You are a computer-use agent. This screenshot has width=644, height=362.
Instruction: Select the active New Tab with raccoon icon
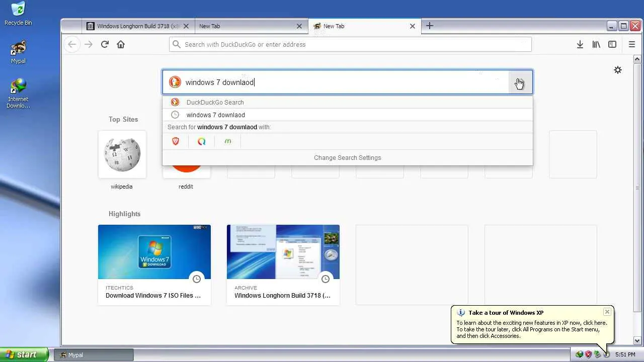click(x=364, y=26)
